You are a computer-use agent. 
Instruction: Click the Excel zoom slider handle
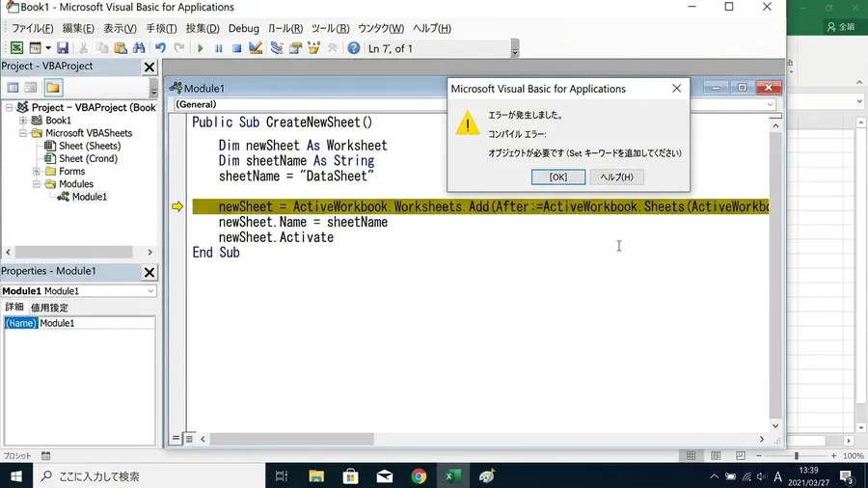pyautogui.click(x=796, y=456)
